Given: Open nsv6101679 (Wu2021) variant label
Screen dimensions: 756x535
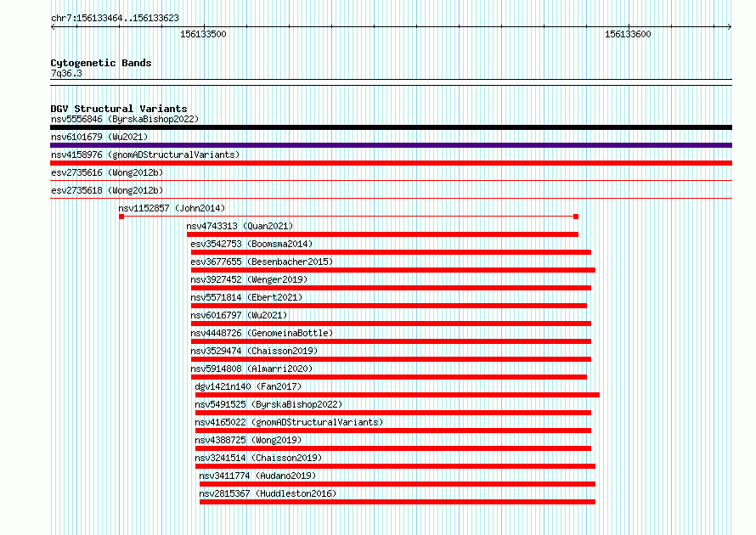Looking at the screenshot, I should [99, 137].
